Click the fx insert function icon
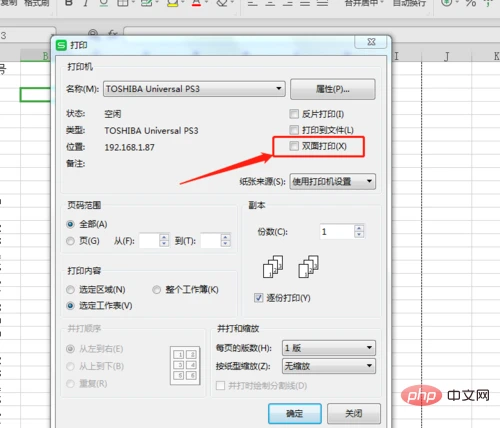Viewport: 500px width, 428px height. [x=113, y=33]
